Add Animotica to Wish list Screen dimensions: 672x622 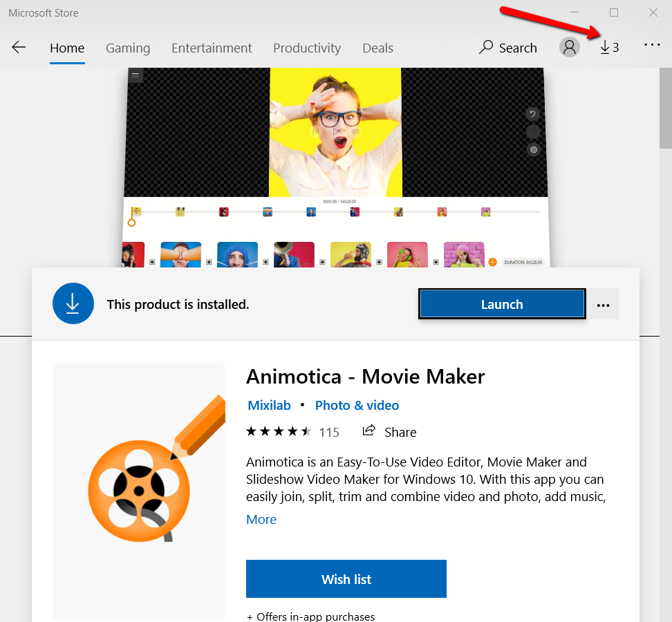(346, 578)
